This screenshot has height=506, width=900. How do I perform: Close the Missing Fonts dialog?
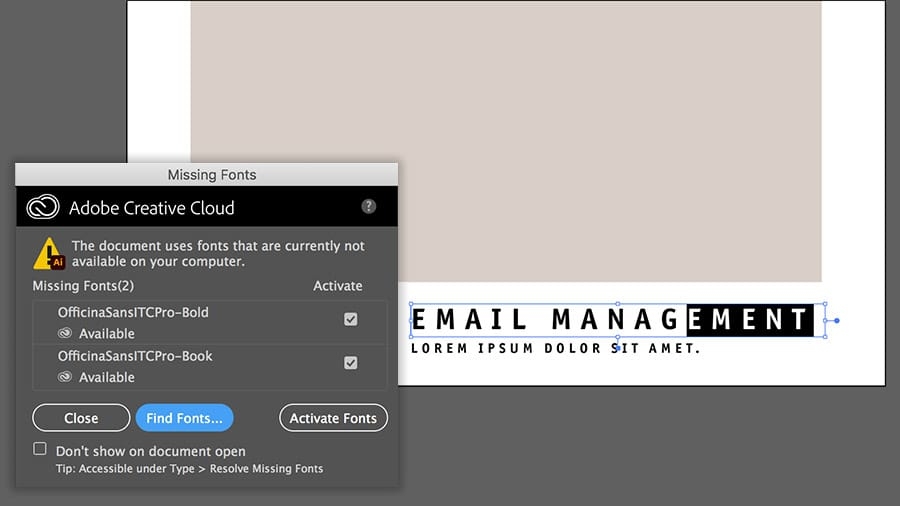click(x=81, y=418)
